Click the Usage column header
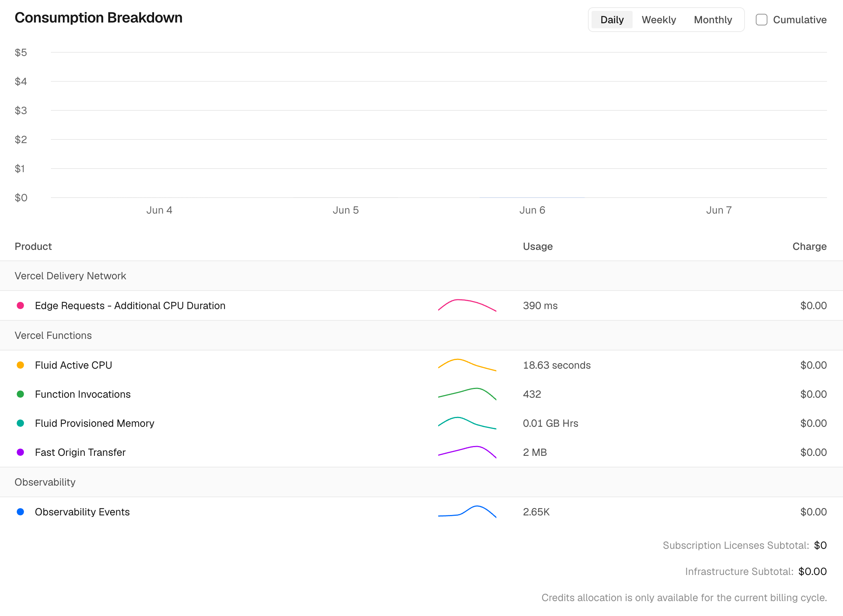 537,247
